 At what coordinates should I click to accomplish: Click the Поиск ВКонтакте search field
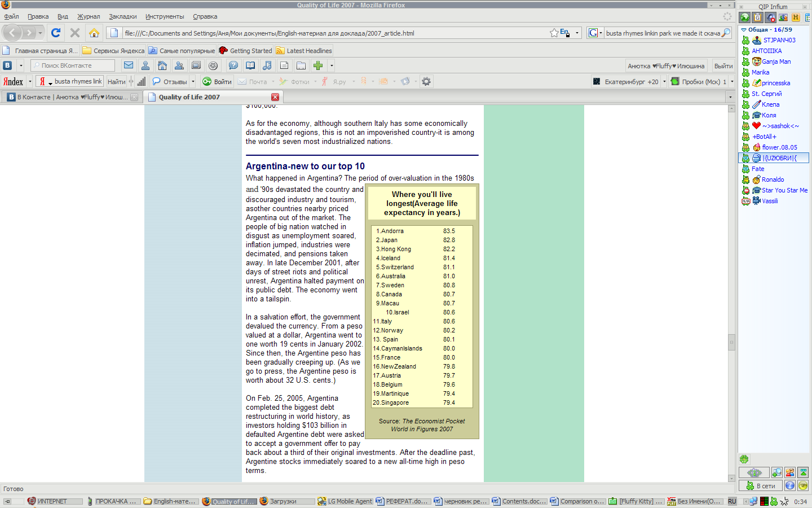pos(73,65)
